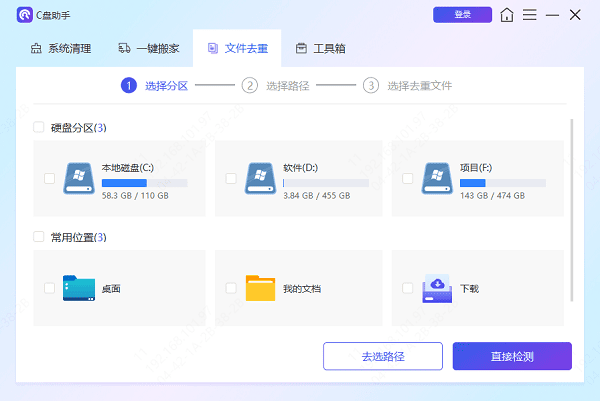Open the home icon in title bar
This screenshot has height=401, width=600.
coord(508,15)
